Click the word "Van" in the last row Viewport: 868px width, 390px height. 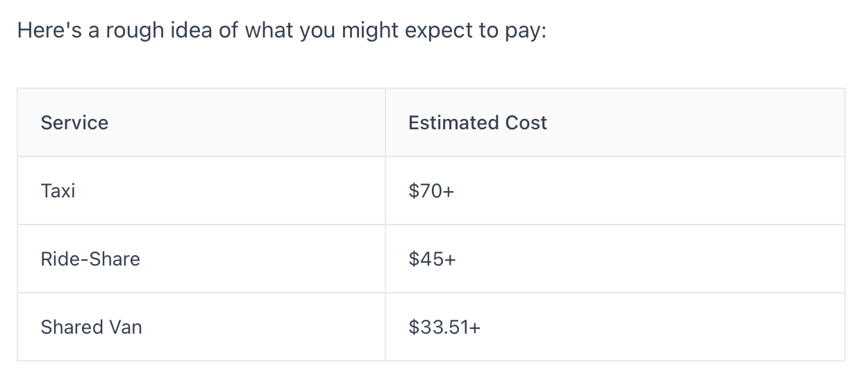tap(125, 327)
